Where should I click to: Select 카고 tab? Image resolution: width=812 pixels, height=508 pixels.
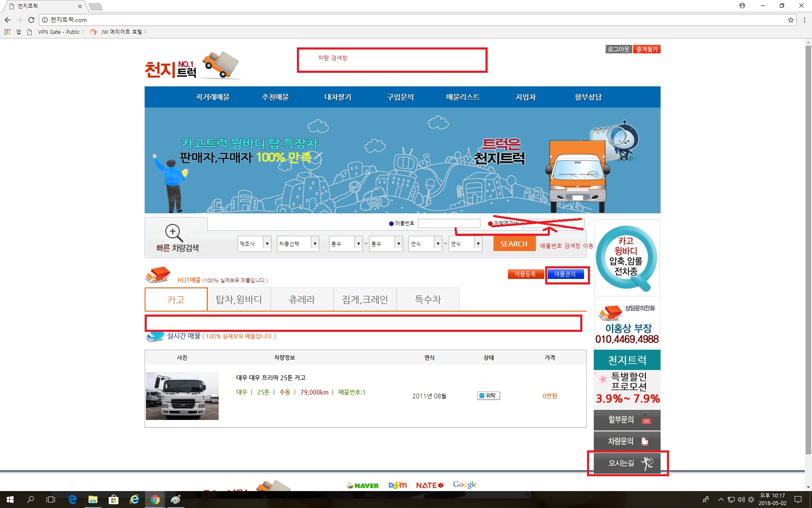click(x=176, y=300)
